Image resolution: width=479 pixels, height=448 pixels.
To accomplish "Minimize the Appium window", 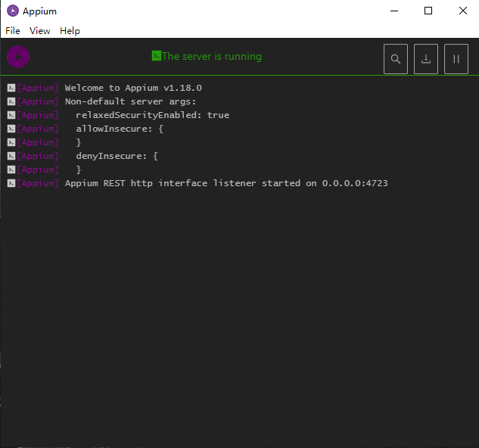I will coord(394,11).
